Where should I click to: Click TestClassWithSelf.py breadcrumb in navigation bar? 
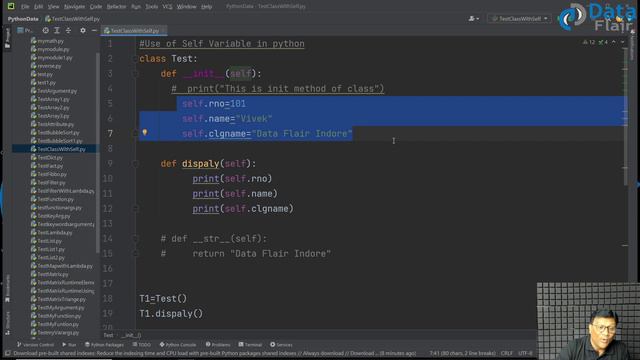(73, 19)
